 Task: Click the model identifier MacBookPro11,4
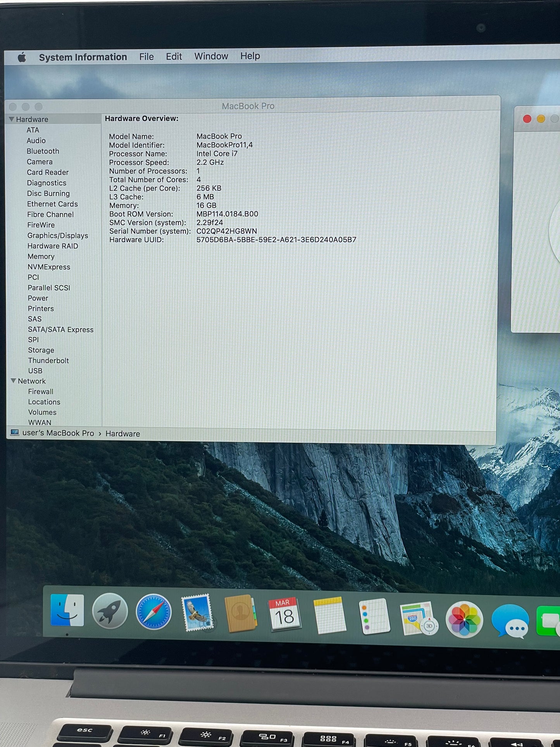click(x=224, y=145)
